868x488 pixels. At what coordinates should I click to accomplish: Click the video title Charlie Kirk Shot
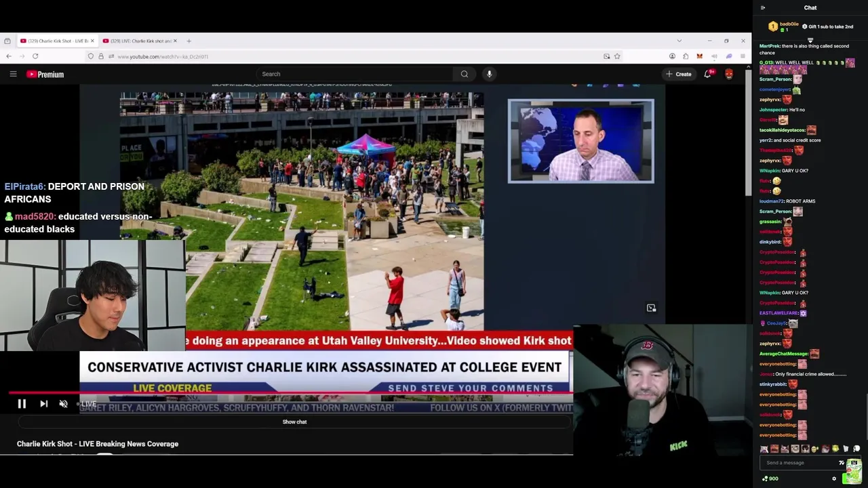98,444
